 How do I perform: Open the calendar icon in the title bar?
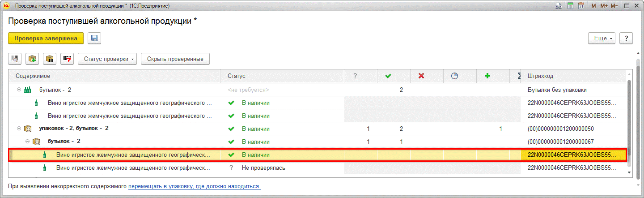point(581,6)
